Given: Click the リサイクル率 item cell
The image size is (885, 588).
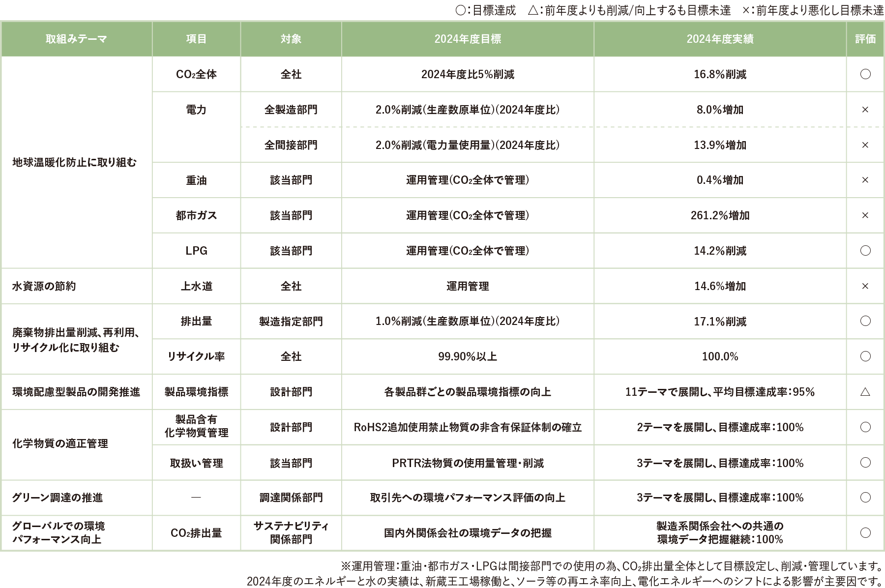Looking at the screenshot, I should (x=195, y=357).
